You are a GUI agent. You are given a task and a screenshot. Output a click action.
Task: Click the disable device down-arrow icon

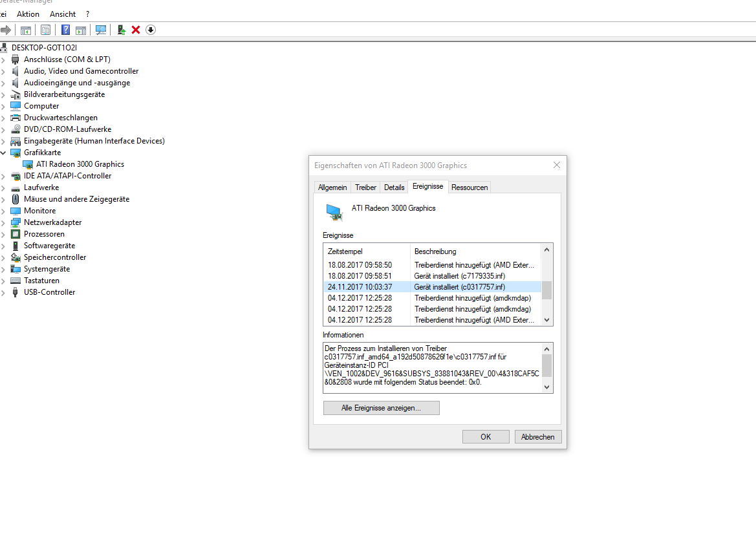click(x=151, y=30)
